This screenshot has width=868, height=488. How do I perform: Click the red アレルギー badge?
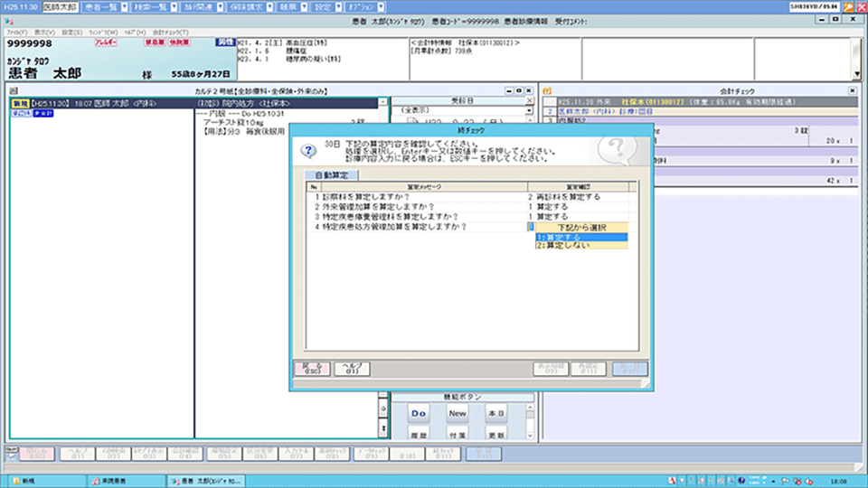(106, 42)
